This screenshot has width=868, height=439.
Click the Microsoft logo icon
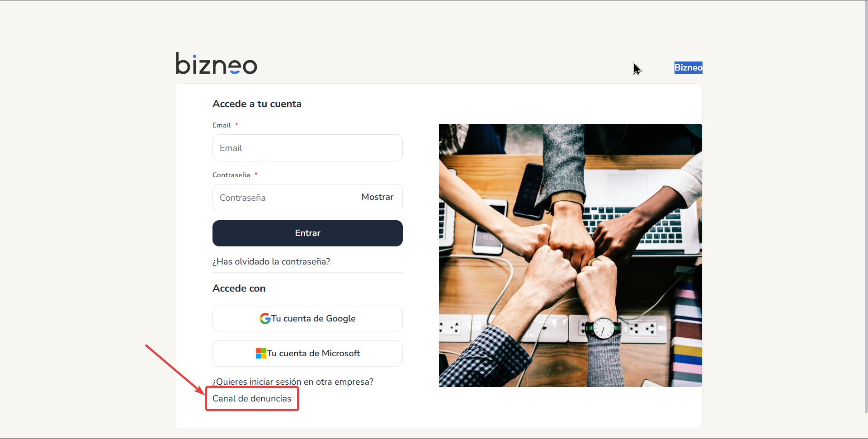click(261, 354)
